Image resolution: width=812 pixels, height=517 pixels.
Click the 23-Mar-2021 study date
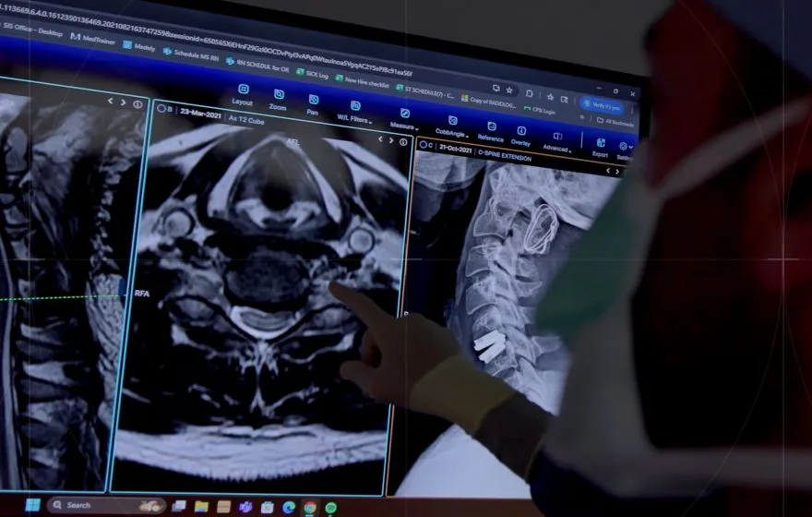(x=200, y=114)
